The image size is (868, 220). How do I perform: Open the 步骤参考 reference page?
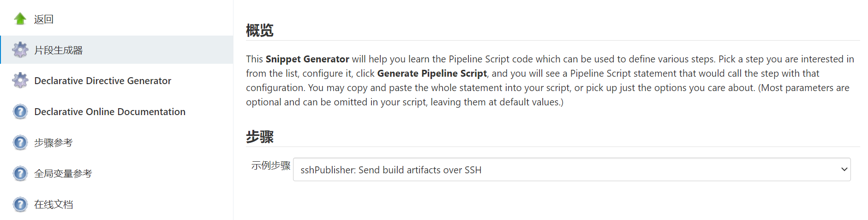click(x=54, y=143)
